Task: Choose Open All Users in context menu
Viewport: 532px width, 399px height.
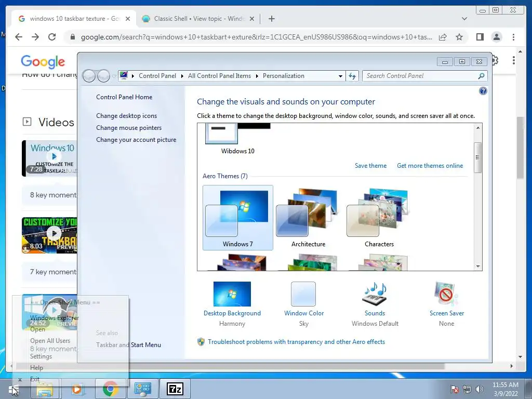Action: click(50, 341)
